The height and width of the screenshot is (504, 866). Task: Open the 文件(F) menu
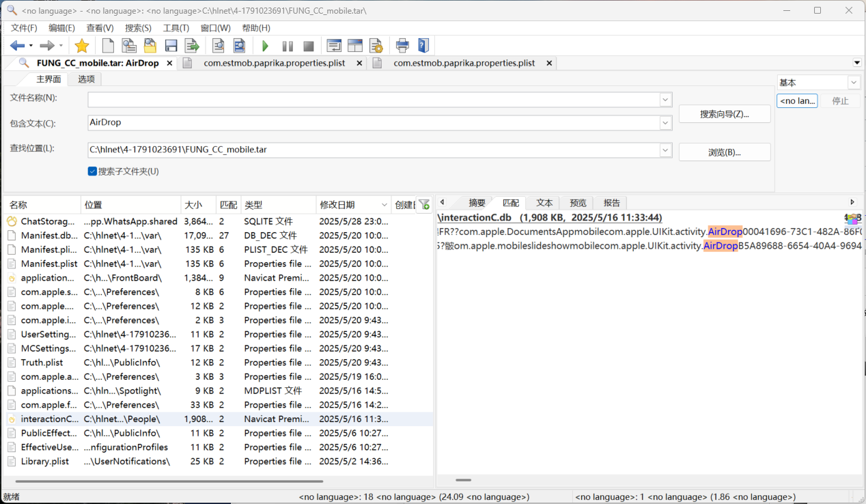click(24, 28)
